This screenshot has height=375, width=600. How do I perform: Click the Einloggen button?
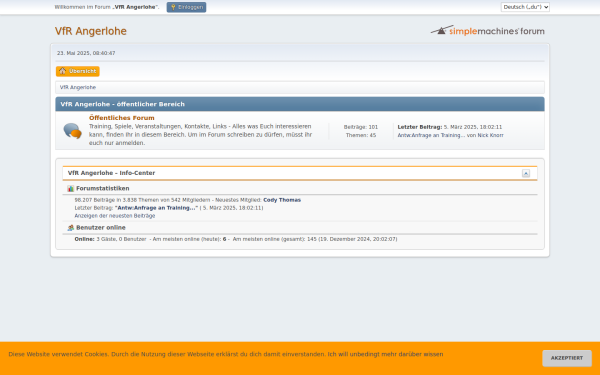186,7
